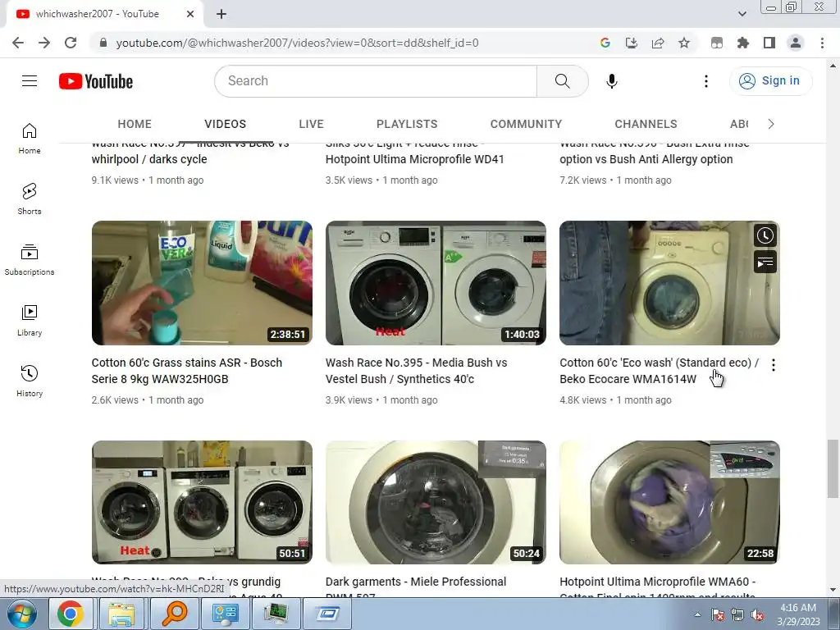The image size is (840, 630).
Task: Click the install/download icon in address bar
Action: pos(632,43)
